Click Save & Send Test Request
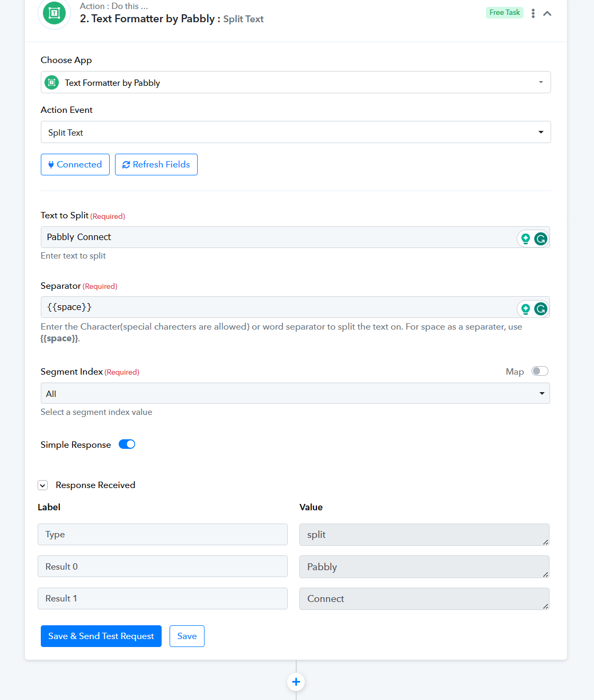594x700 pixels. [x=101, y=636]
